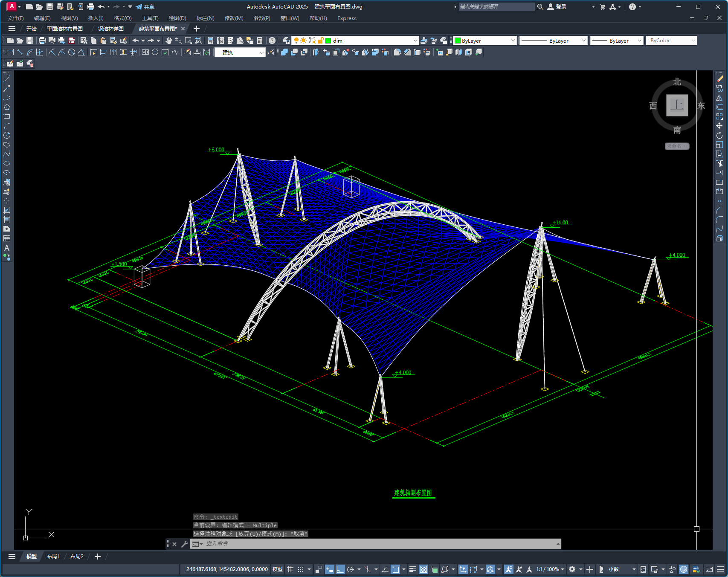Toggle lineweight display in status bar
728x577 pixels.
coord(412,569)
